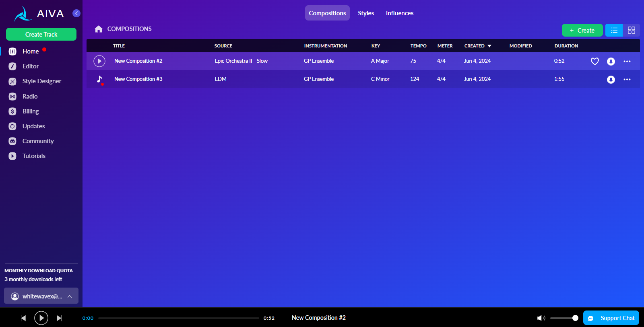The image size is (644, 327).
Task: Sort by the INSTRUMENTATION column
Action: (326, 46)
